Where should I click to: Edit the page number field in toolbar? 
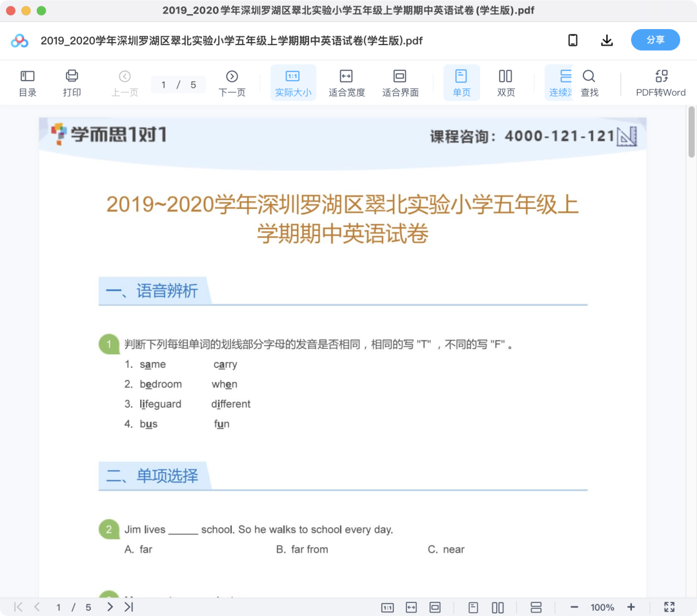[x=163, y=85]
